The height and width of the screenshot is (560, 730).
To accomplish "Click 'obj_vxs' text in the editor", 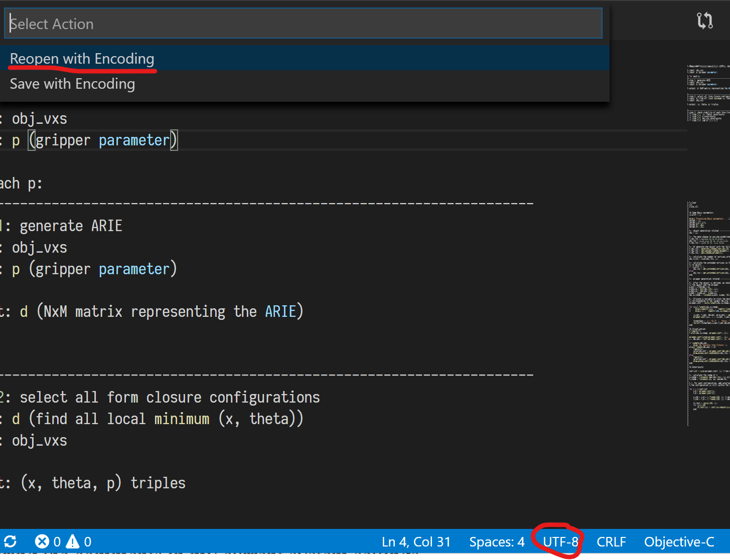I will point(39,118).
